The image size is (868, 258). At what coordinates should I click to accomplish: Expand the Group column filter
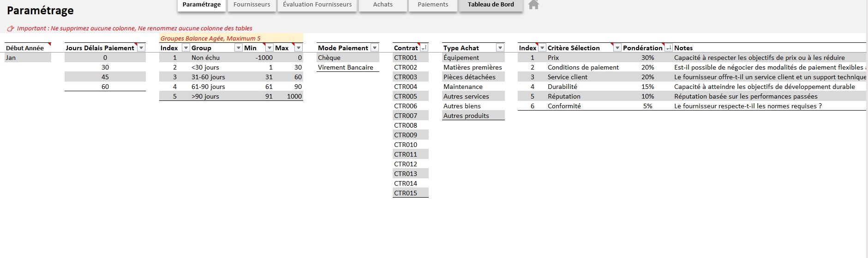(x=239, y=48)
